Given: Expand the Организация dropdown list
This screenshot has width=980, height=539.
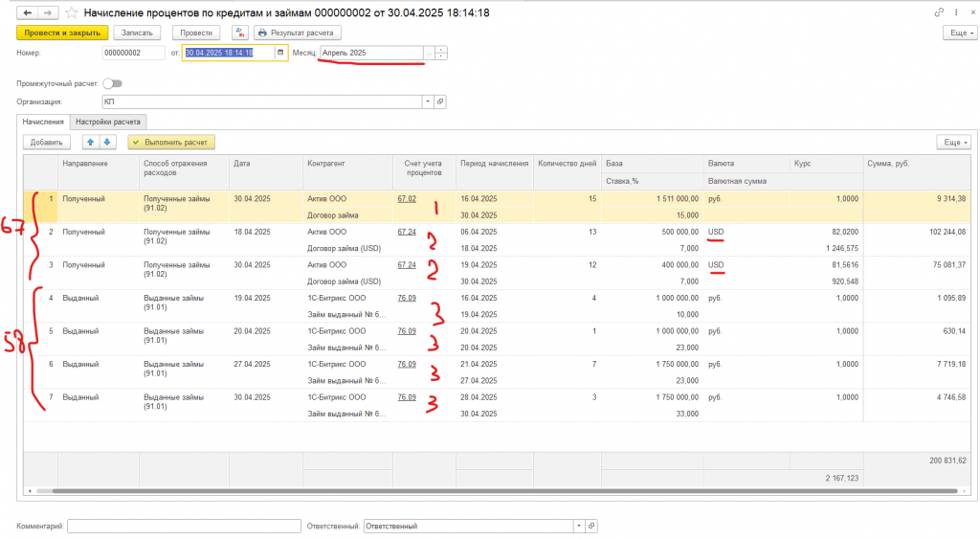Looking at the screenshot, I should 428,101.
